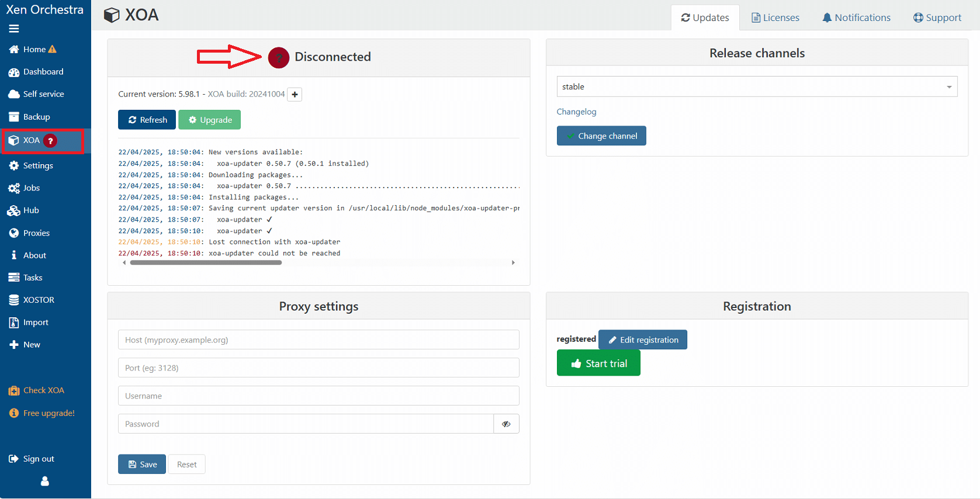Screen dimensions: 980x499
Task: Click Refresh button
Action: (147, 120)
